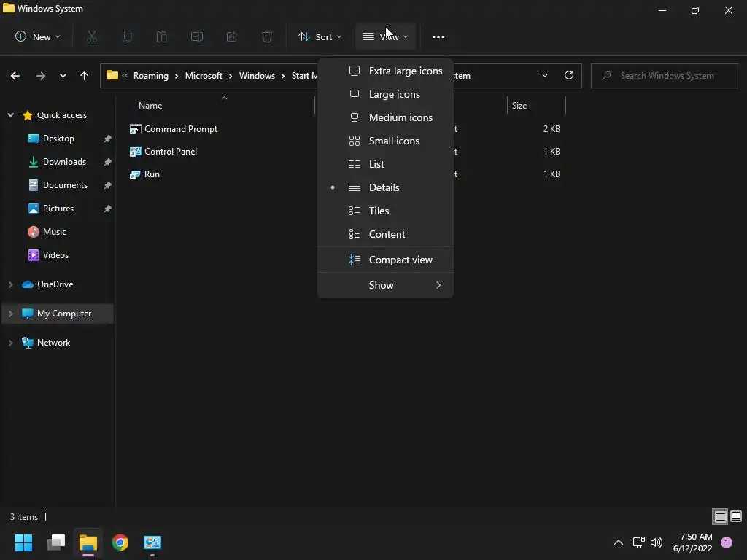Navigate to Microsoft in breadcrumb

[204, 76]
